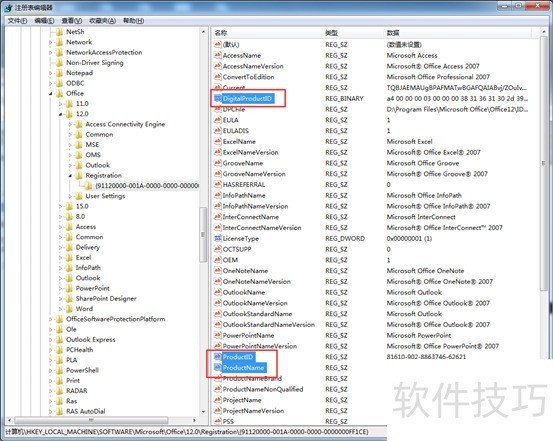Click the tree pane scroll-down arrow

(203, 412)
